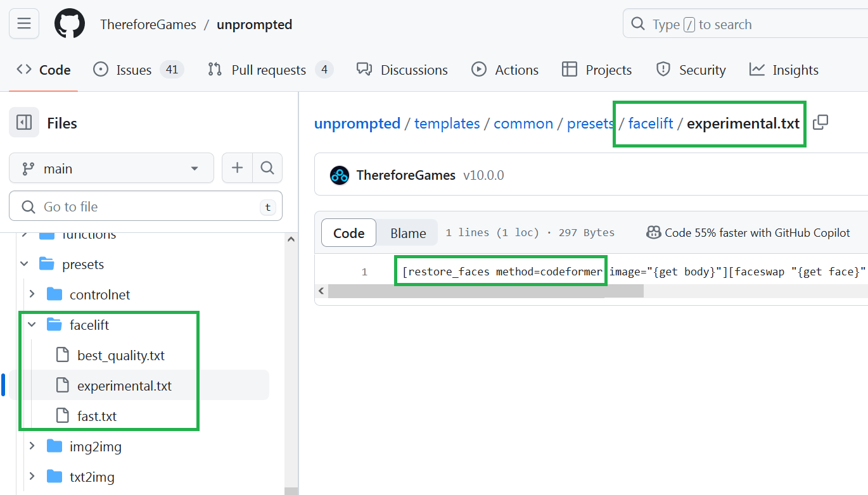The width and height of the screenshot is (868, 495).
Task: Click the plus icon to create new file
Action: (x=237, y=168)
